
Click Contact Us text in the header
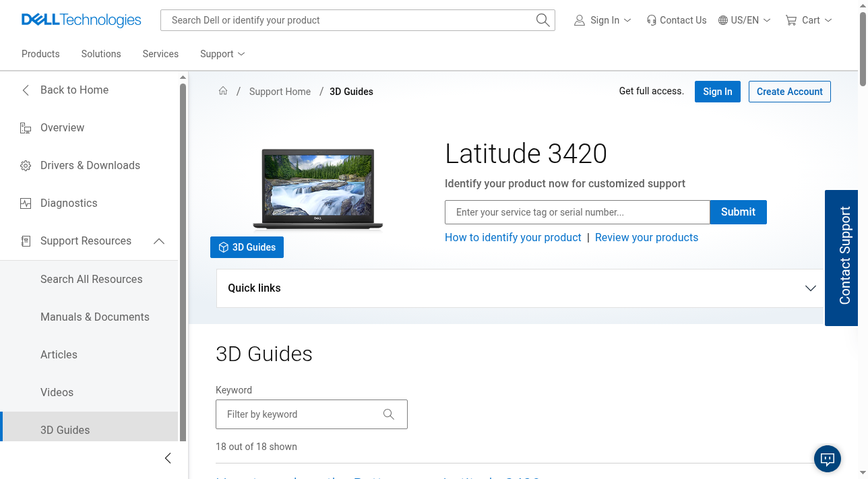tap(683, 20)
